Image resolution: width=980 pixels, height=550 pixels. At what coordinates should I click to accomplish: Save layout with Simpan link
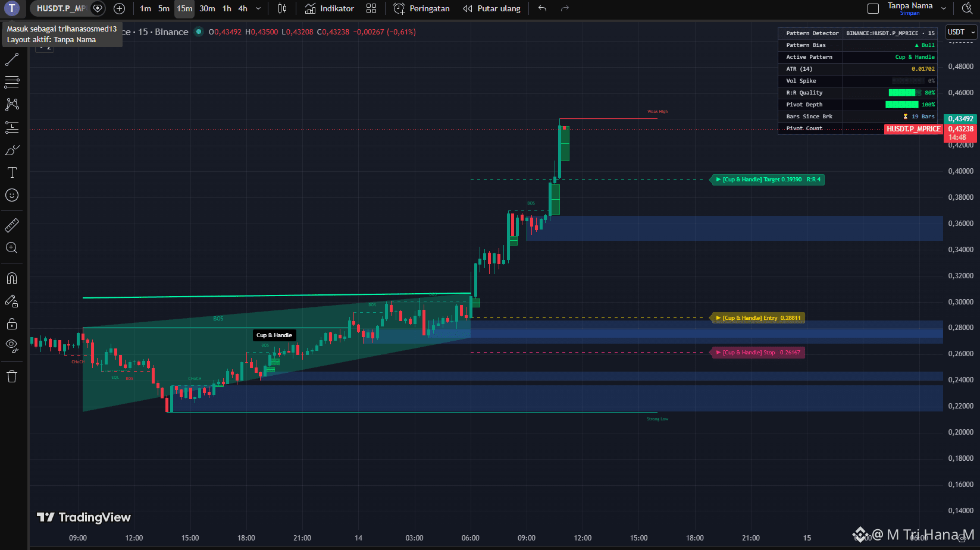coord(910,13)
